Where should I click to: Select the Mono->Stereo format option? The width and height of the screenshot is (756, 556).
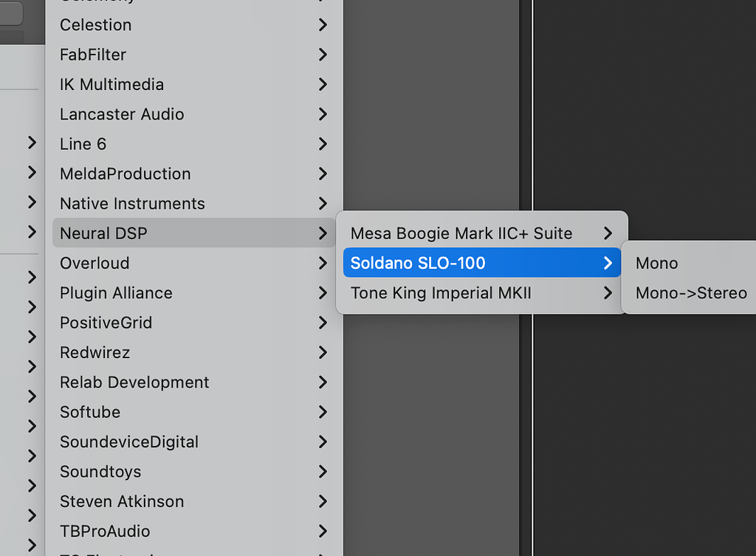(x=691, y=293)
